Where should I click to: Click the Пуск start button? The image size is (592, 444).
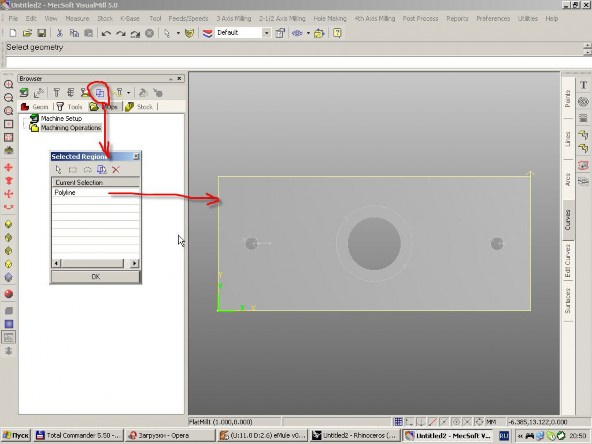(16, 436)
